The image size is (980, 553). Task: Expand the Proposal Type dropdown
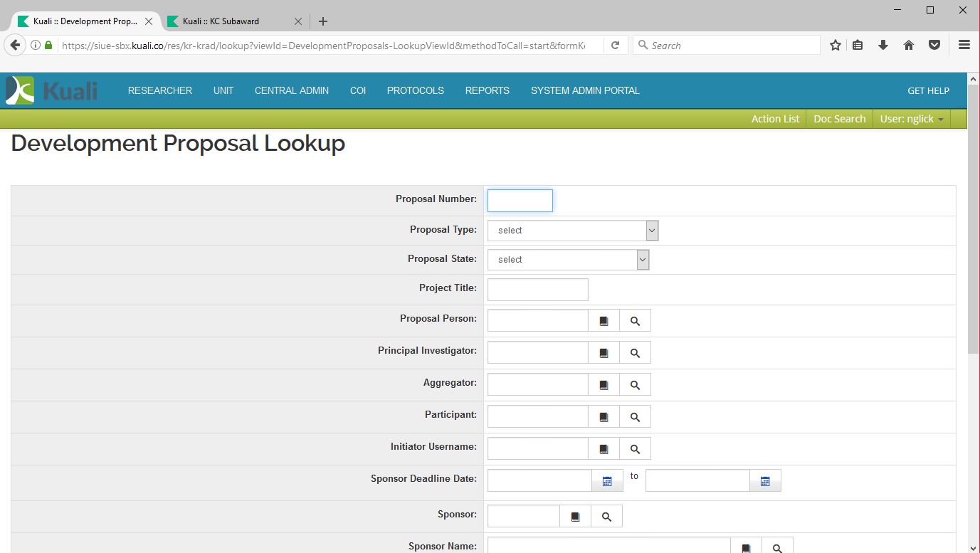[x=573, y=231]
